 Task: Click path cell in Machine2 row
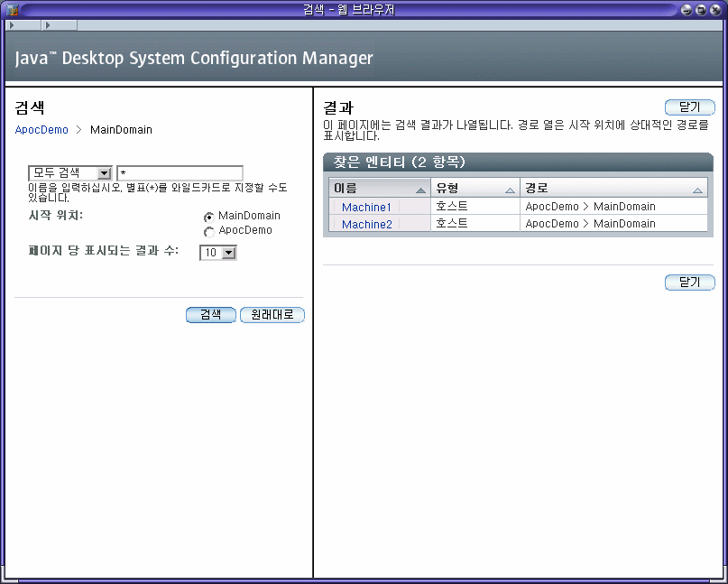click(x=613, y=224)
